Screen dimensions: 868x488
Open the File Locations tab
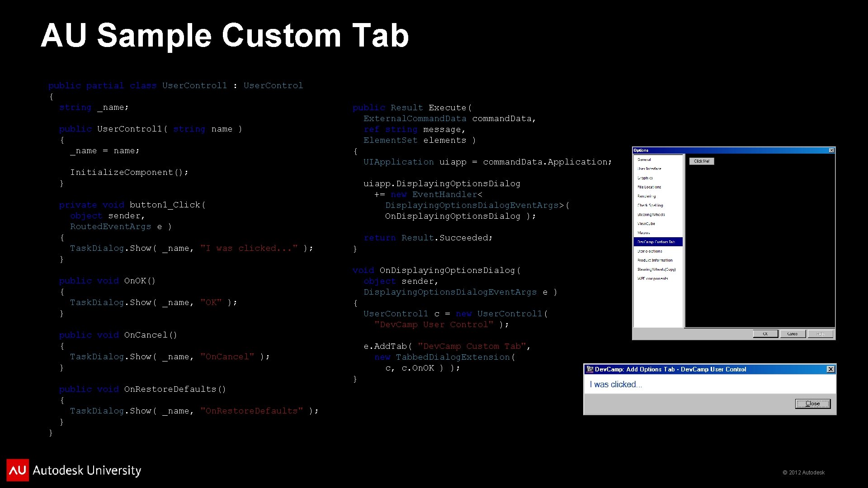(649, 187)
